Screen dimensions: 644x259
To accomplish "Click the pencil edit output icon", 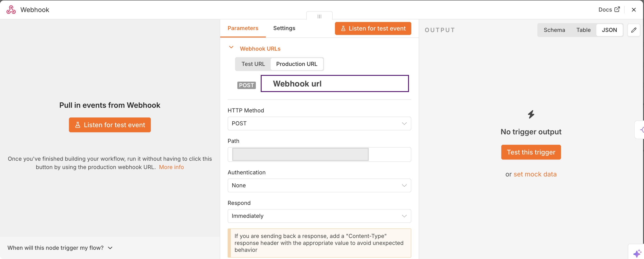I will coord(634,30).
